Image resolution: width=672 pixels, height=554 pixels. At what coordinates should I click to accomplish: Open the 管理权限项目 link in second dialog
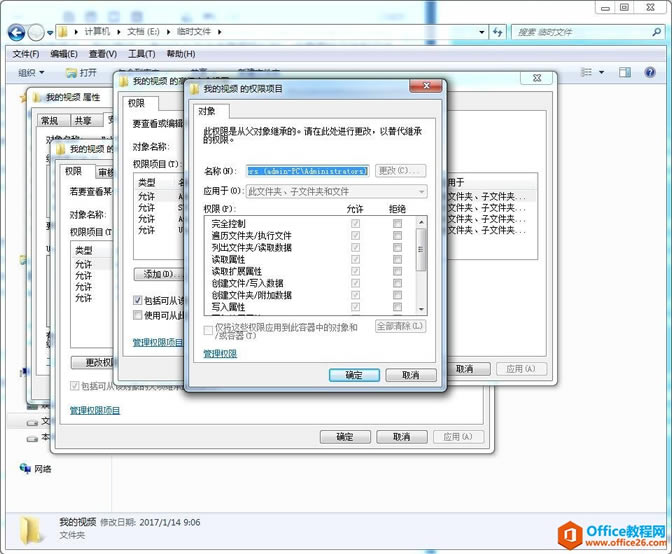coord(158,342)
